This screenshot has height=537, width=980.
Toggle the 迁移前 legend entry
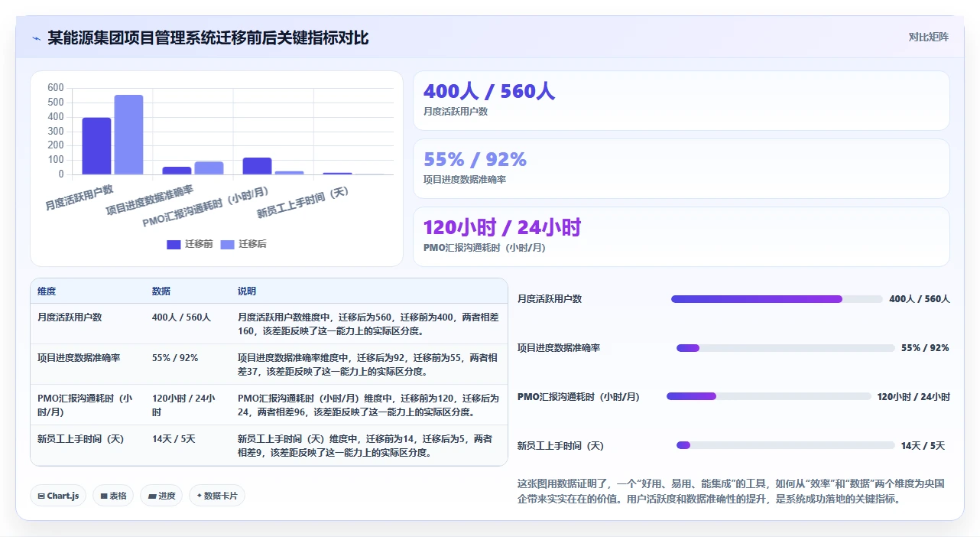point(190,244)
